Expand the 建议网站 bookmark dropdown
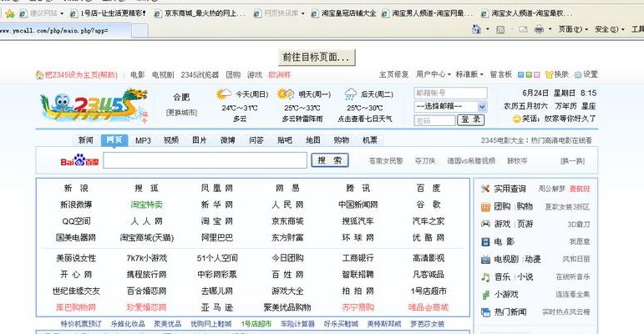This screenshot has height=334, width=644. (x=62, y=13)
